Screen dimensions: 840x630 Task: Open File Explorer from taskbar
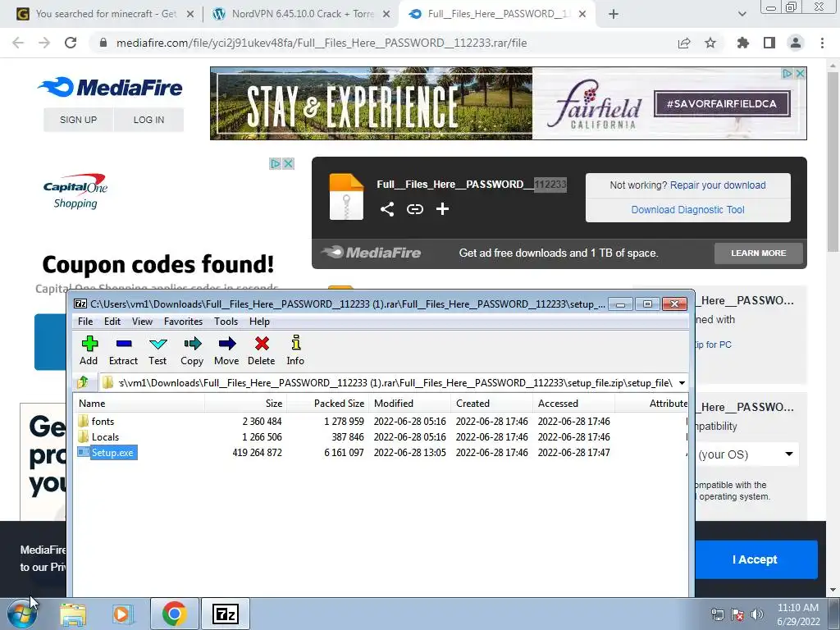pyautogui.click(x=73, y=614)
